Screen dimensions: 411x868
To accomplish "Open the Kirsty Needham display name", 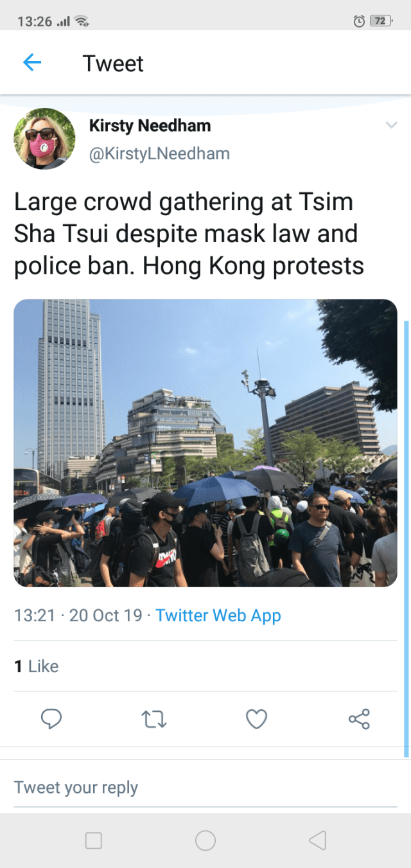I will 150,125.
